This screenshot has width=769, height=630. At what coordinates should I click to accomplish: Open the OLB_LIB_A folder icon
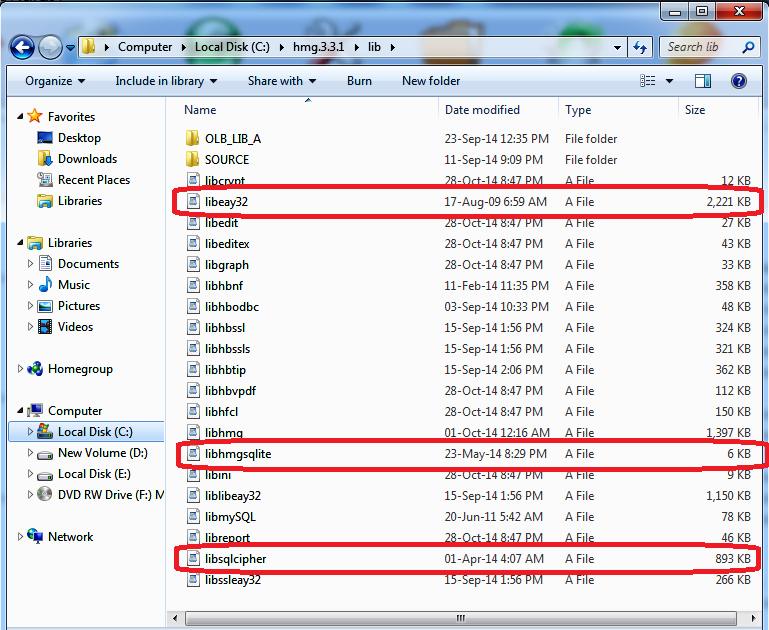pyautogui.click(x=193, y=139)
